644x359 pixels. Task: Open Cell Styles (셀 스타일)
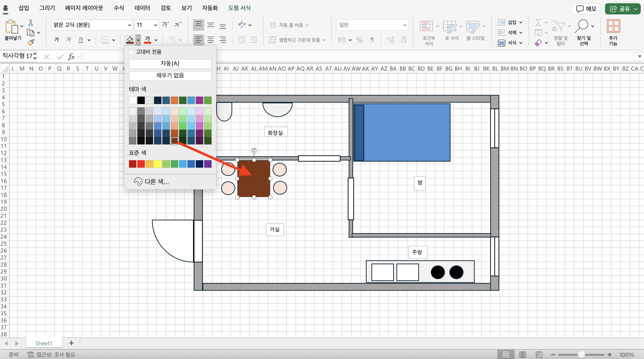tap(475, 30)
